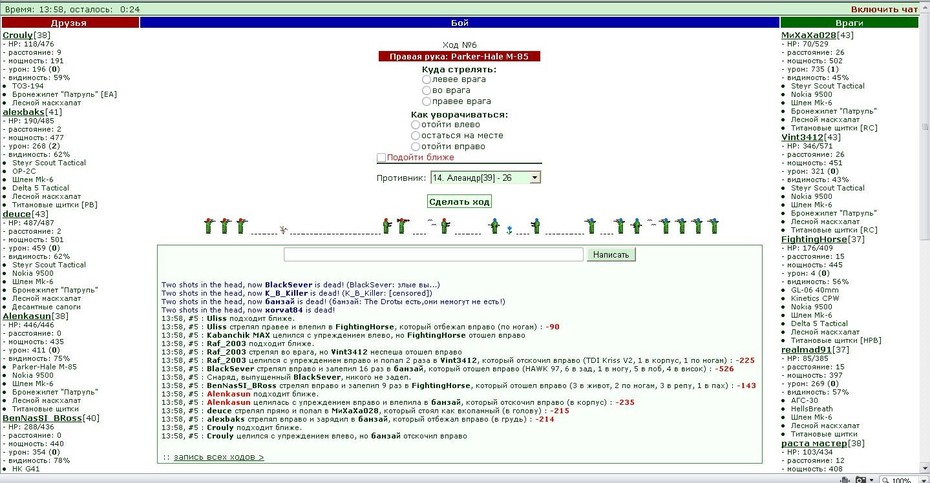Viewport: 930px width, 483px height.
Task: Click the 'Написать' button
Action: tap(611, 255)
